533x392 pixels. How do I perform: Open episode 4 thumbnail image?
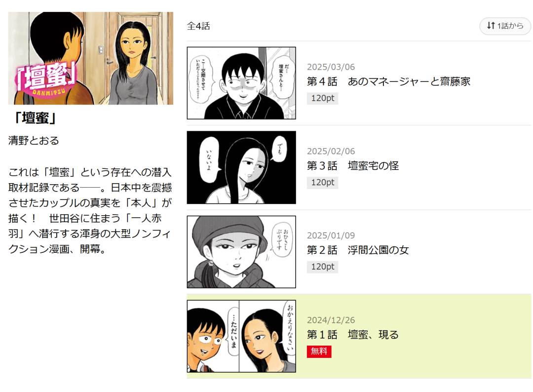click(x=241, y=83)
